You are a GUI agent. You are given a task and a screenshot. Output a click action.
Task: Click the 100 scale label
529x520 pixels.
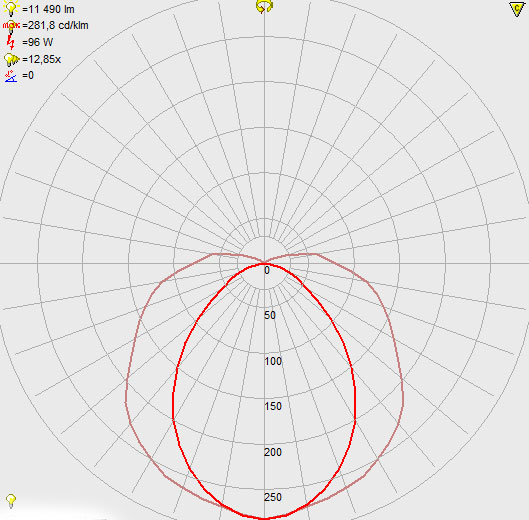[x=273, y=361]
